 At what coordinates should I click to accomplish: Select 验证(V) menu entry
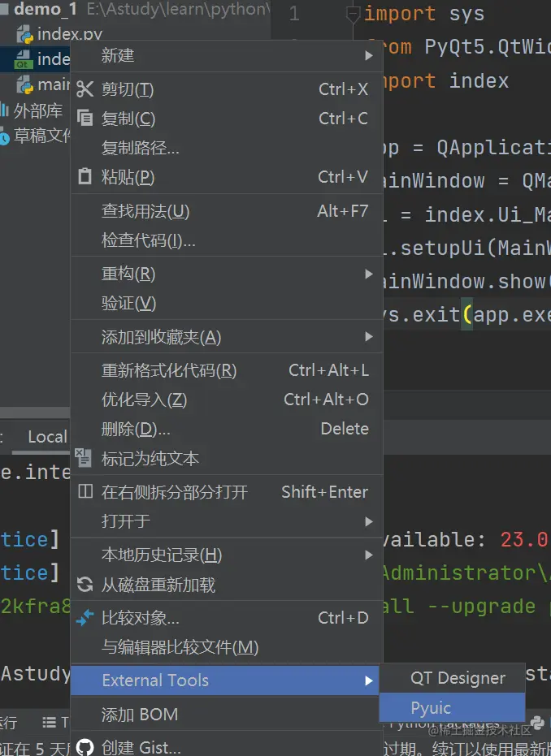226,303
